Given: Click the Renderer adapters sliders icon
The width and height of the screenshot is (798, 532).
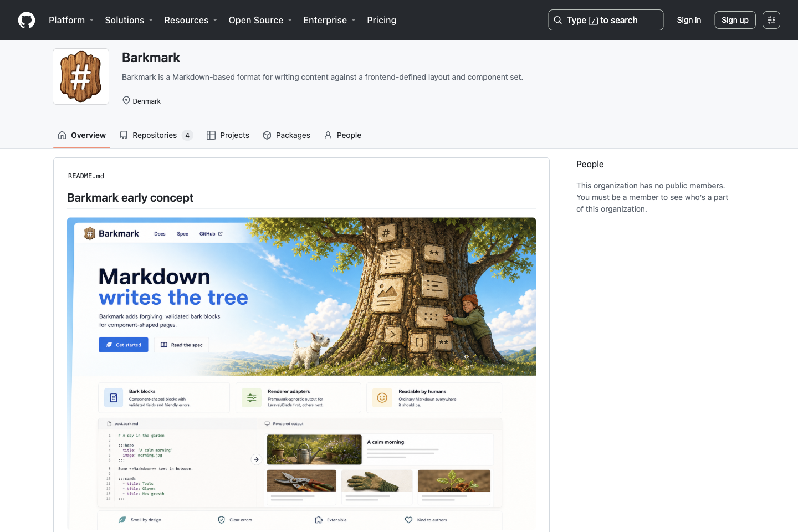Looking at the screenshot, I should pos(252,397).
